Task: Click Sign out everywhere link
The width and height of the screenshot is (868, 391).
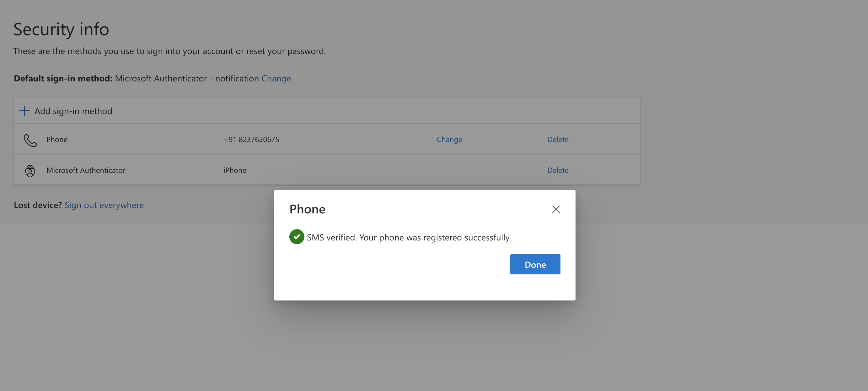Action: (x=104, y=205)
